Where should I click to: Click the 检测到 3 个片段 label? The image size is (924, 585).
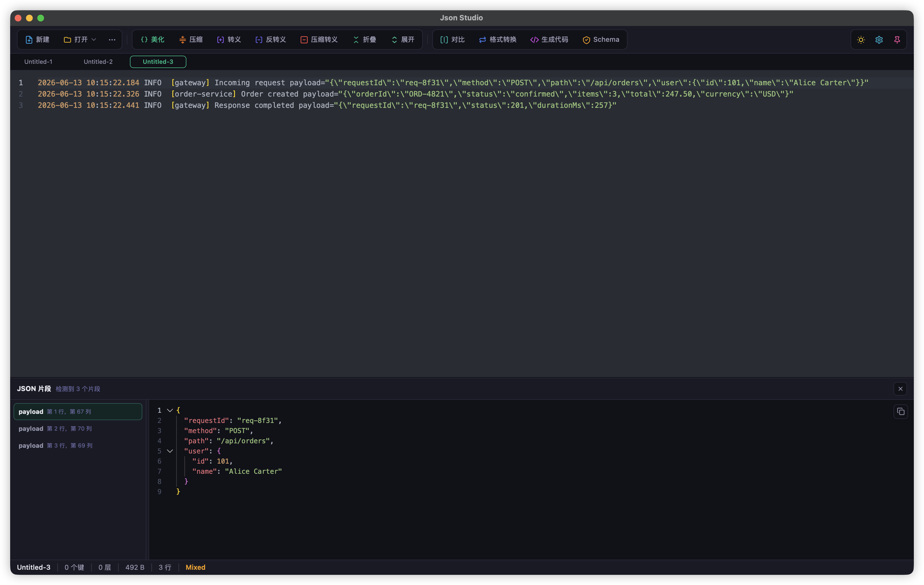[78, 389]
